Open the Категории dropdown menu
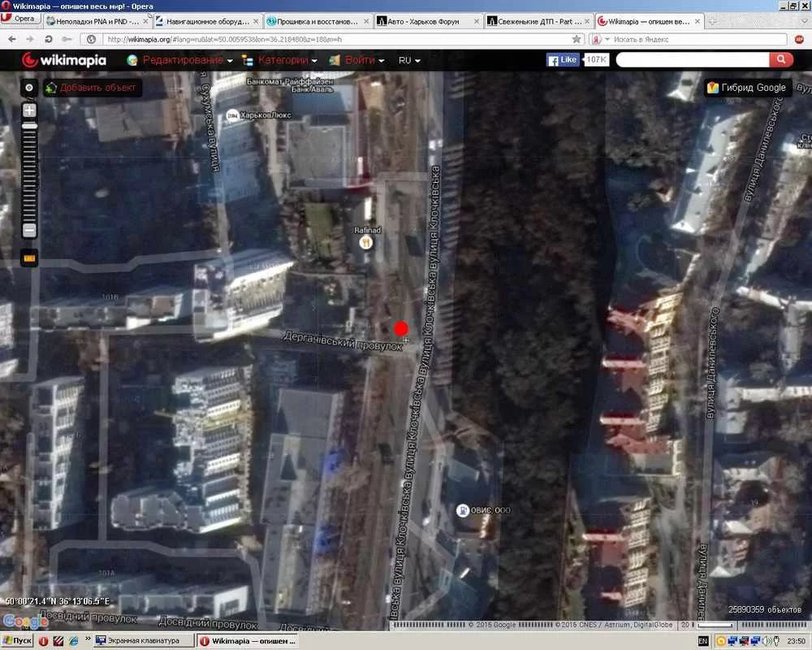Screen dimensions: 812x650 [279, 60]
